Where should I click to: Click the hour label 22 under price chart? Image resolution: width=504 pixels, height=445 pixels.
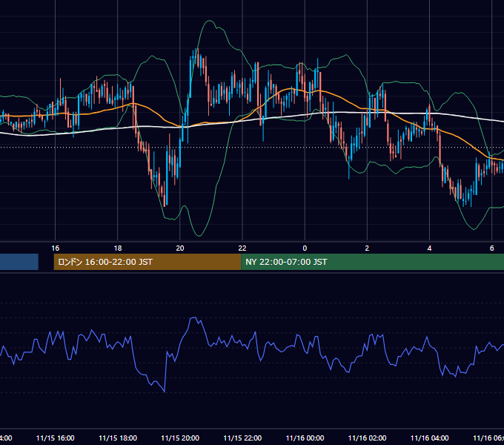tap(242, 248)
